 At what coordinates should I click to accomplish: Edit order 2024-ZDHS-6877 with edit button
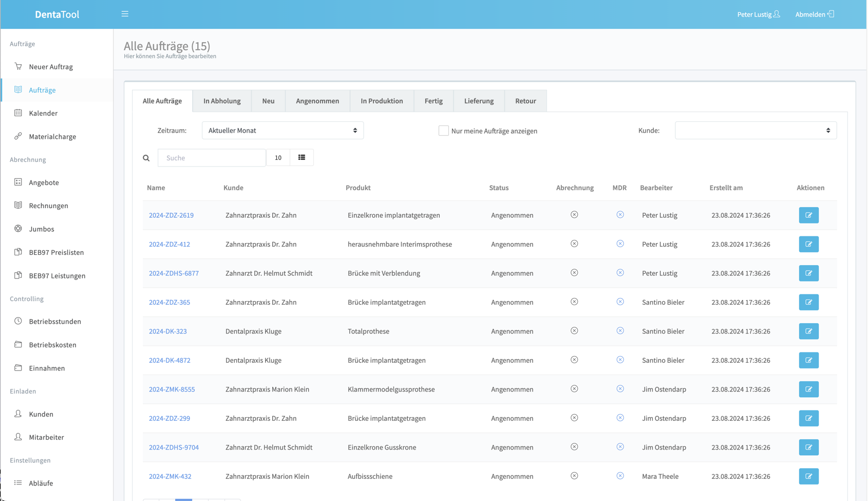pyautogui.click(x=808, y=273)
